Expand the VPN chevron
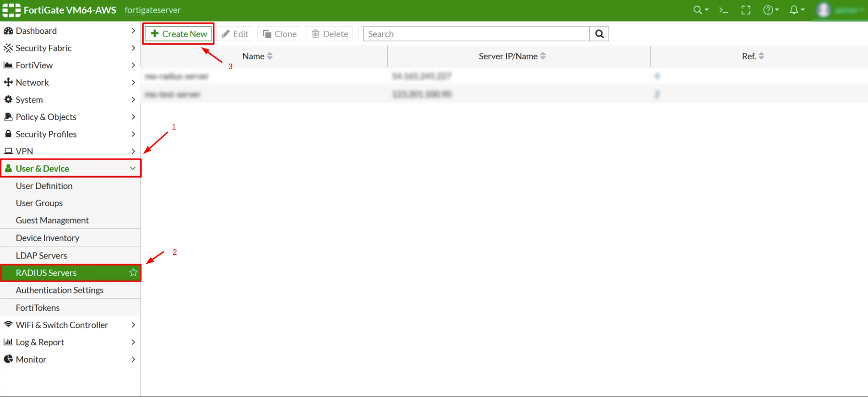The height and width of the screenshot is (397, 868). (133, 151)
